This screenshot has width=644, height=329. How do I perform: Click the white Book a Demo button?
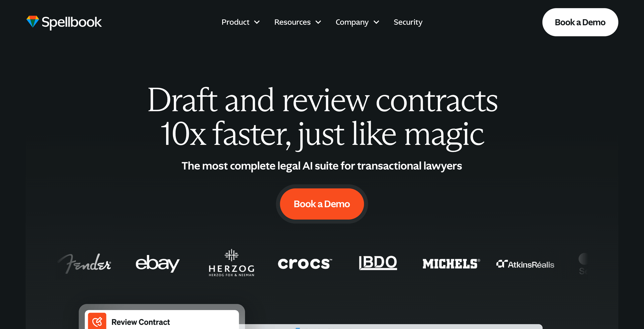click(x=580, y=22)
